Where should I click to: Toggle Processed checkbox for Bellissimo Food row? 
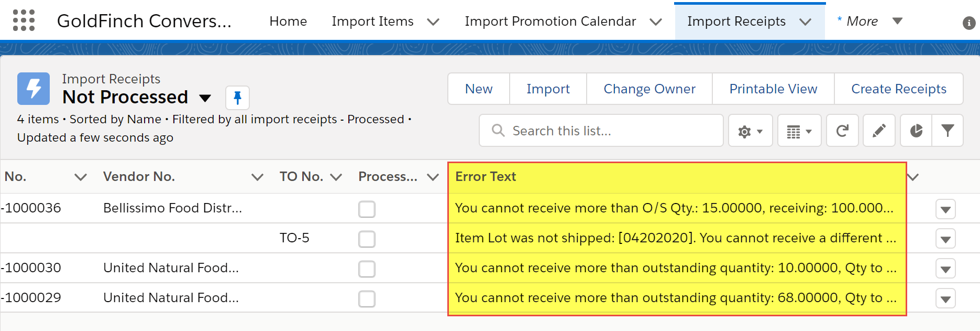click(367, 209)
